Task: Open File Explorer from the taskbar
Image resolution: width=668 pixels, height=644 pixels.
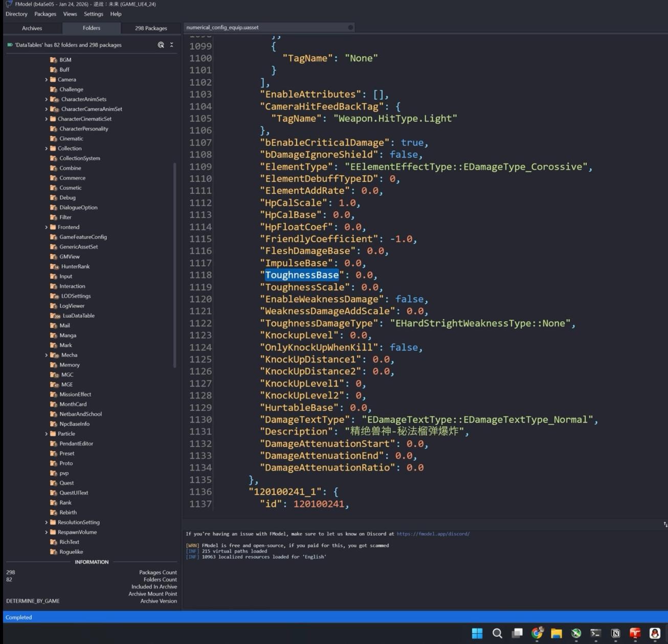Action: (556, 633)
